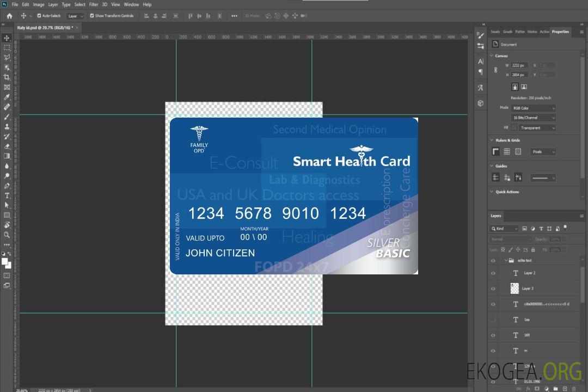Select the Horizontal Type tool
The height and width of the screenshot is (392, 588).
(x=7, y=195)
